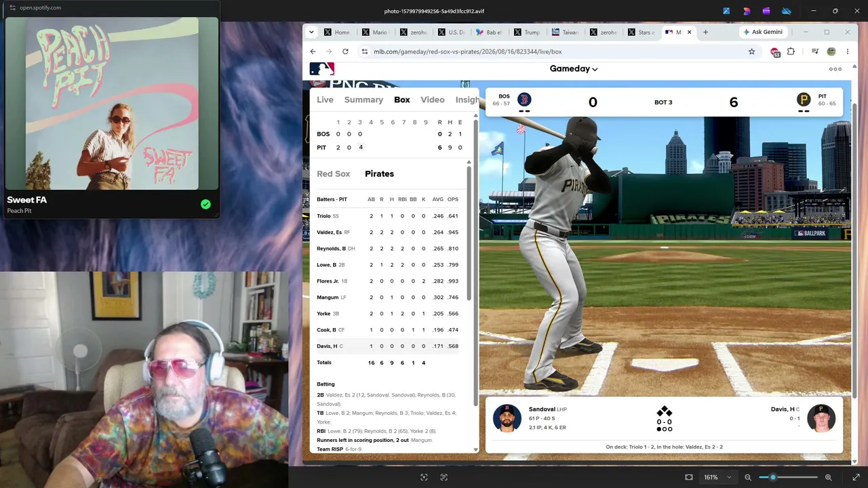The width and height of the screenshot is (868, 488).
Task: Click the Red Sox logo in scoreboard
Action: tap(524, 100)
